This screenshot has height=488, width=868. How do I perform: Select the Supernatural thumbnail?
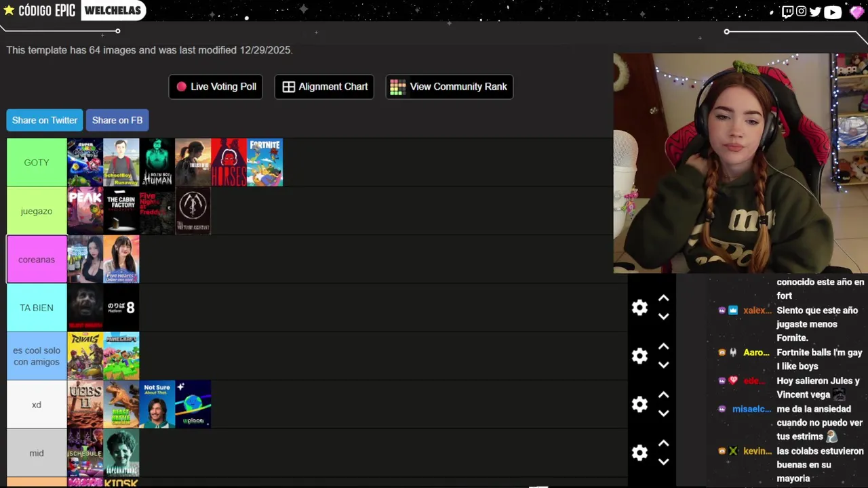[121, 453]
